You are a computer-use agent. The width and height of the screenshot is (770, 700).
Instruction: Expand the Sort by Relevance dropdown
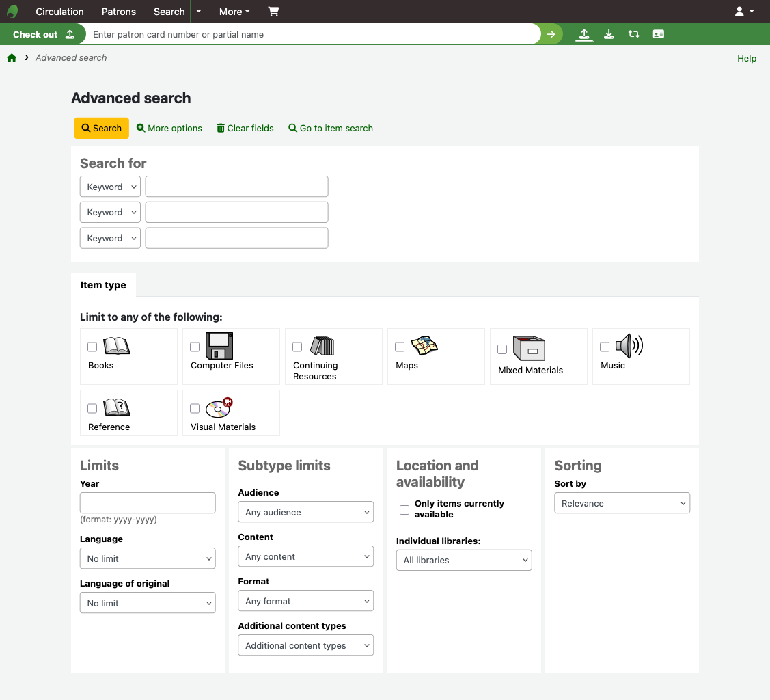pyautogui.click(x=622, y=503)
